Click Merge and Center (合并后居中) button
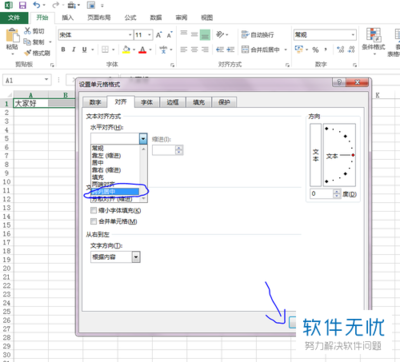This screenshot has height=362, width=400. pyautogui.click(x=260, y=50)
